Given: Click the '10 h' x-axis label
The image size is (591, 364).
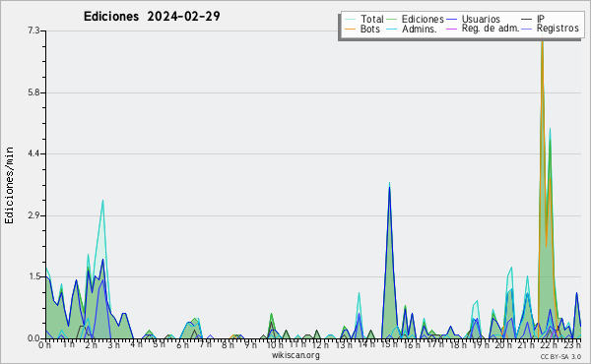Looking at the screenshot, I should click(275, 345).
